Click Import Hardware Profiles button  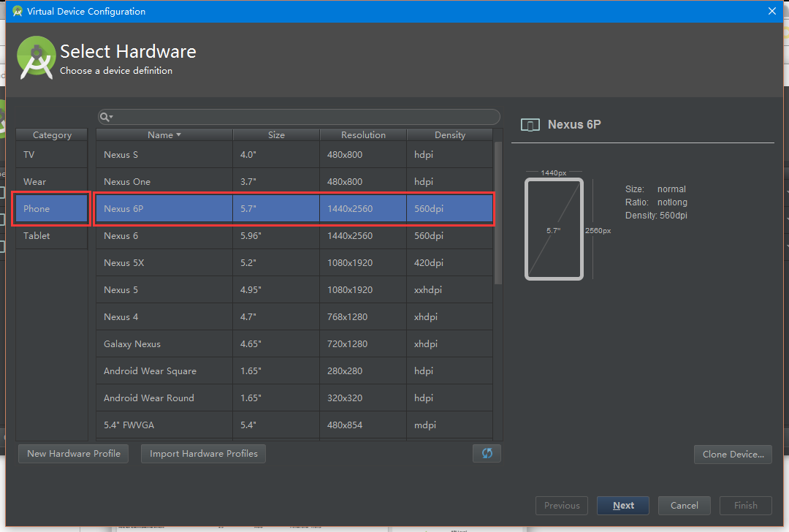[x=204, y=454]
